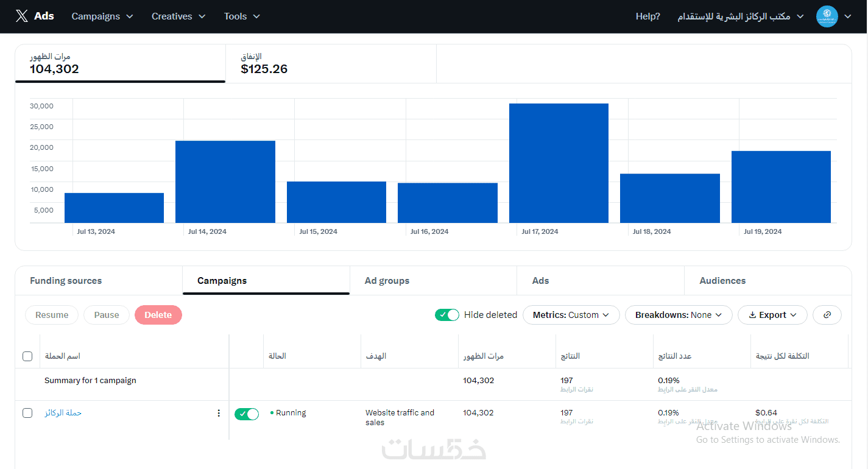868x469 pixels.
Task: Click the Jul 15, 2024 chart bar
Action: 336,202
